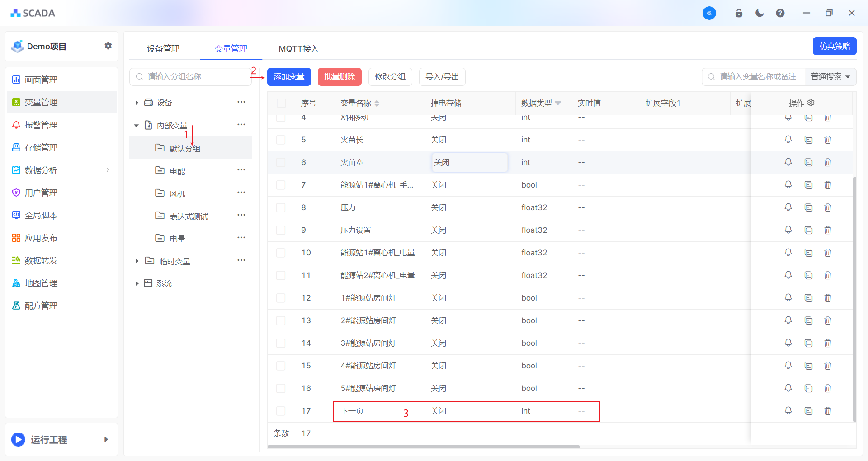Click the project settings gear beside Demo项目

click(x=108, y=46)
